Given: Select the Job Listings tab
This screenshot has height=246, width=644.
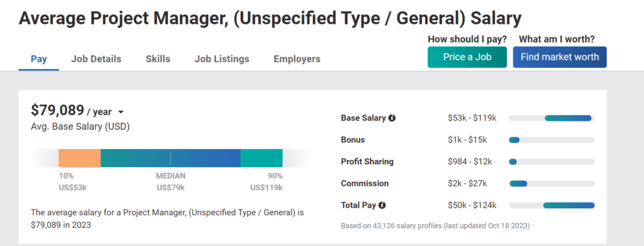Looking at the screenshot, I should [222, 59].
